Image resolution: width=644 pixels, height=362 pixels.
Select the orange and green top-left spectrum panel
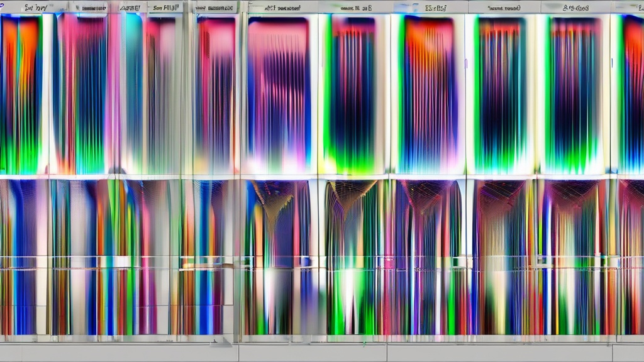click(x=21, y=94)
